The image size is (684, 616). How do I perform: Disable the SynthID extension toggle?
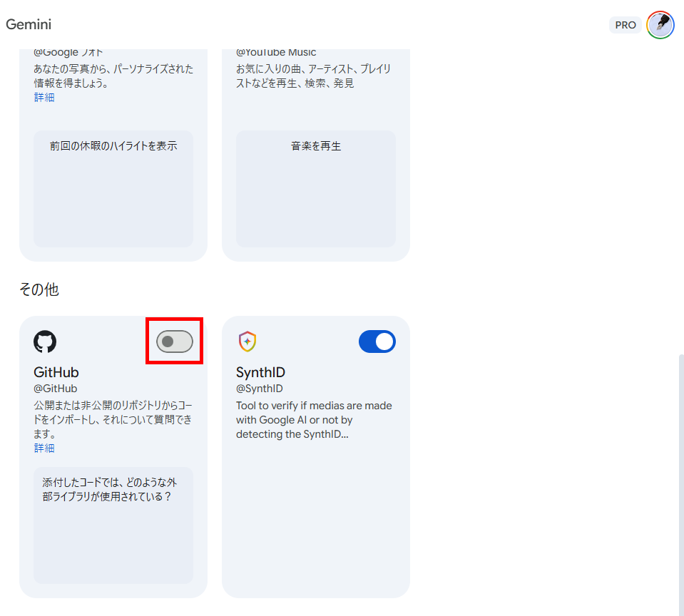tap(377, 342)
